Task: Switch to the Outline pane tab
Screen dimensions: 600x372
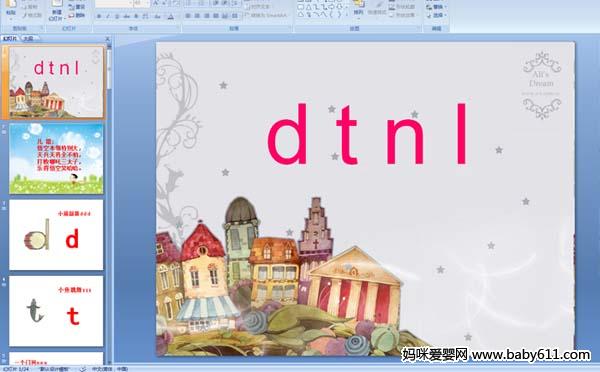Action: pyautogui.click(x=29, y=38)
